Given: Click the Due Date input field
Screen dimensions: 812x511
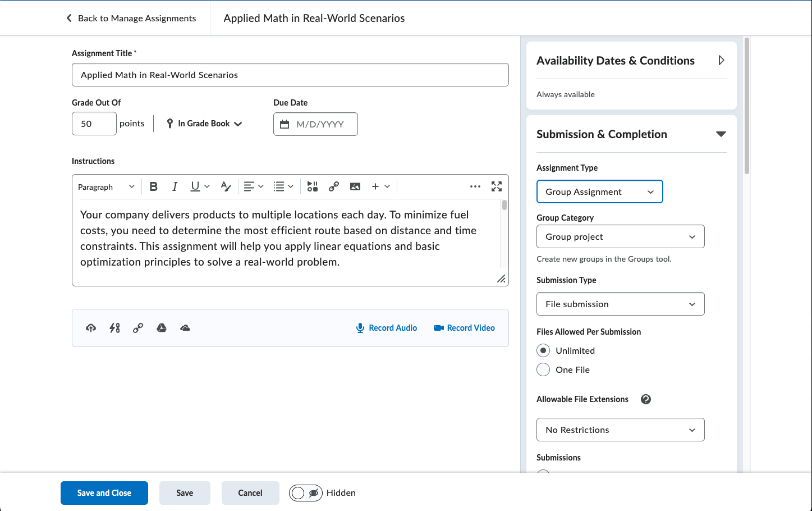Looking at the screenshot, I should tap(319, 124).
